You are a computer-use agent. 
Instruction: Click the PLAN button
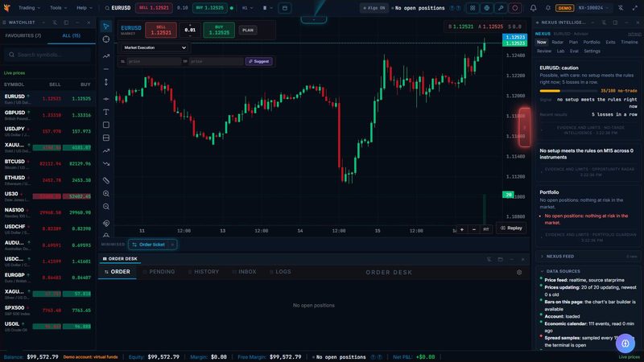tap(248, 30)
